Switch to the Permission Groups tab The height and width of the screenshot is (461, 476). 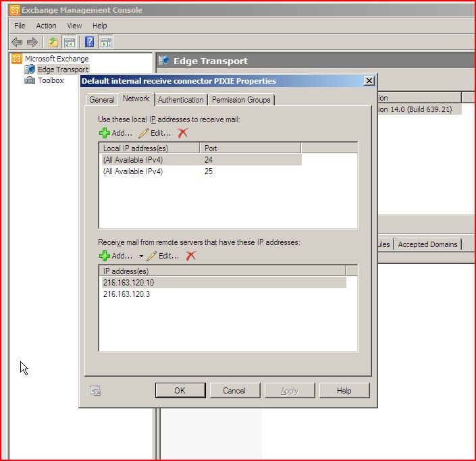[x=241, y=100]
